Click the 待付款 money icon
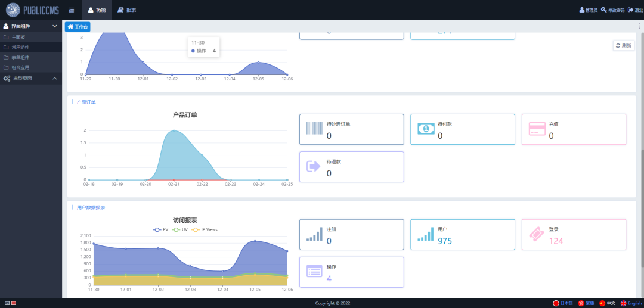This screenshot has width=644, height=308. click(x=426, y=129)
